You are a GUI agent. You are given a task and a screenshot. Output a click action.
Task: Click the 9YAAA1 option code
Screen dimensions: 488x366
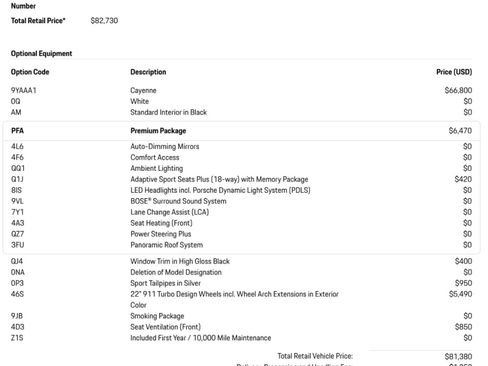(23, 90)
